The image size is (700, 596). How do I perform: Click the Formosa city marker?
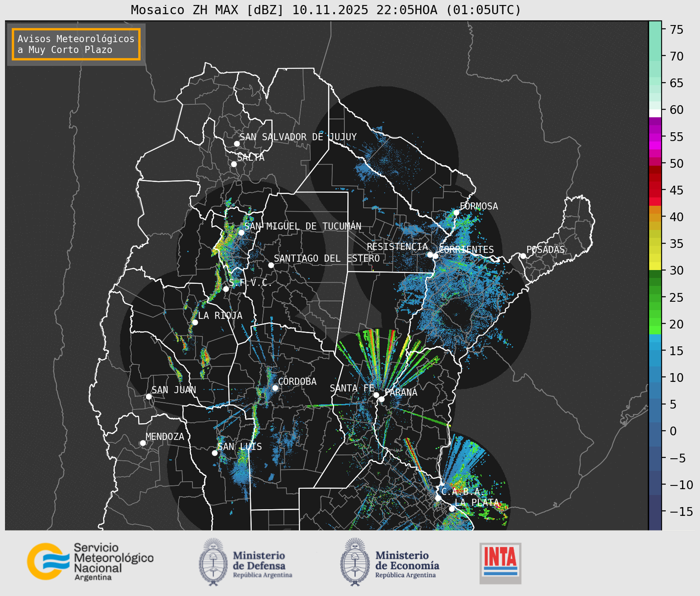456,212
